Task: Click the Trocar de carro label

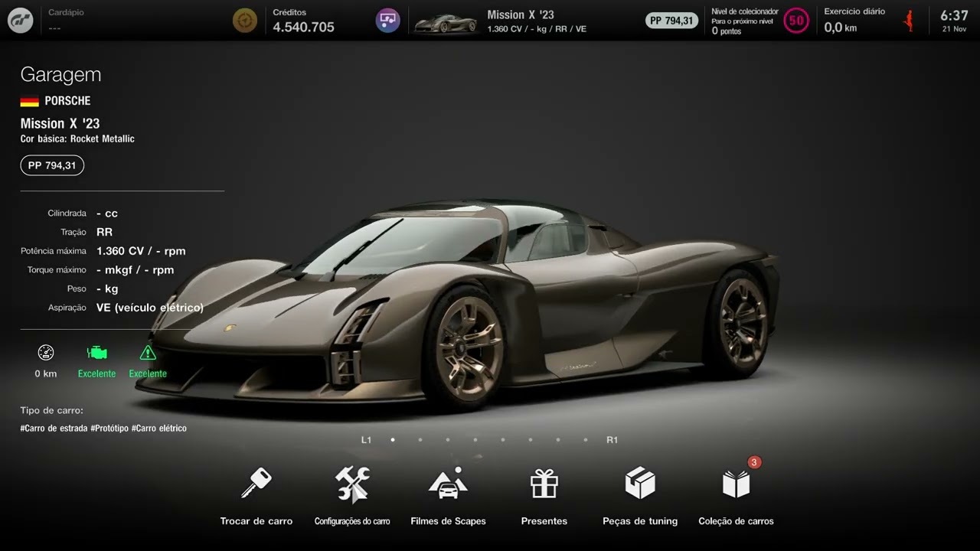Action: (256, 521)
